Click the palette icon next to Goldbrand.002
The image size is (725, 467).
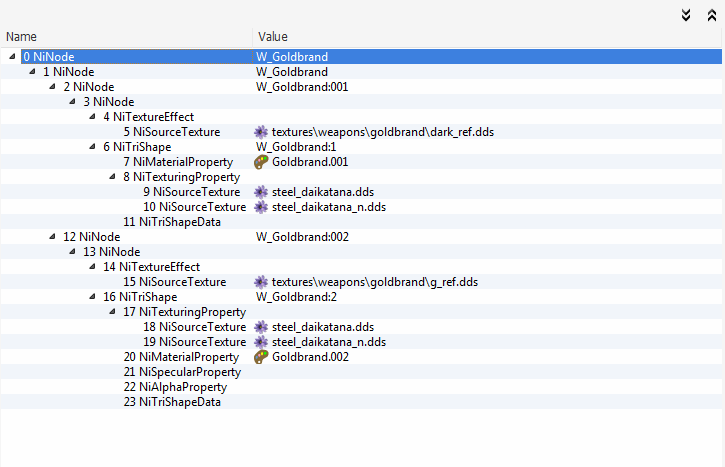tap(262, 357)
